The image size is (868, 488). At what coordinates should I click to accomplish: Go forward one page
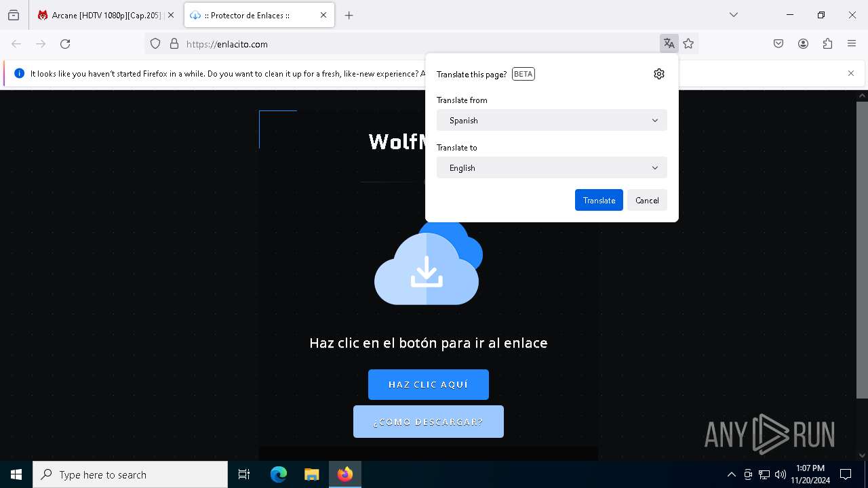pos(41,44)
